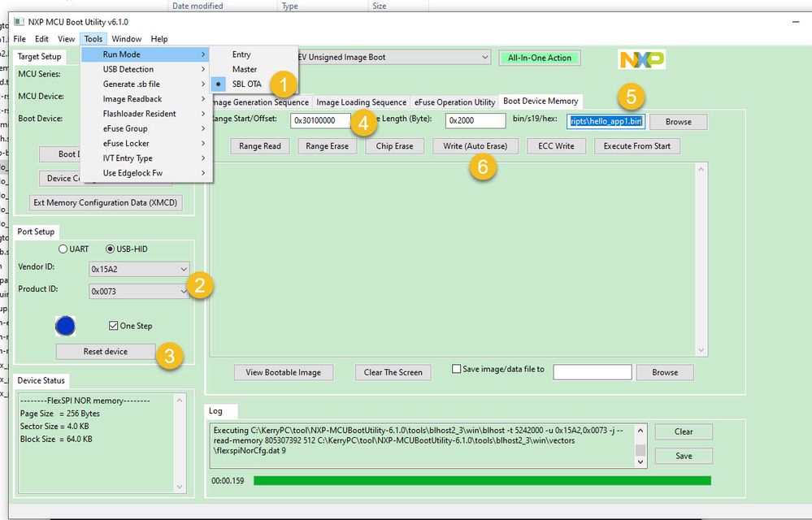The image size is (812, 520).
Task: Click the log scroll up arrow
Action: click(640, 431)
